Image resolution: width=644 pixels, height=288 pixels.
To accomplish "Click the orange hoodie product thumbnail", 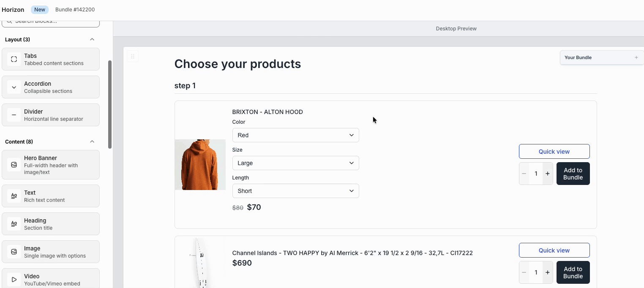I will (x=200, y=165).
